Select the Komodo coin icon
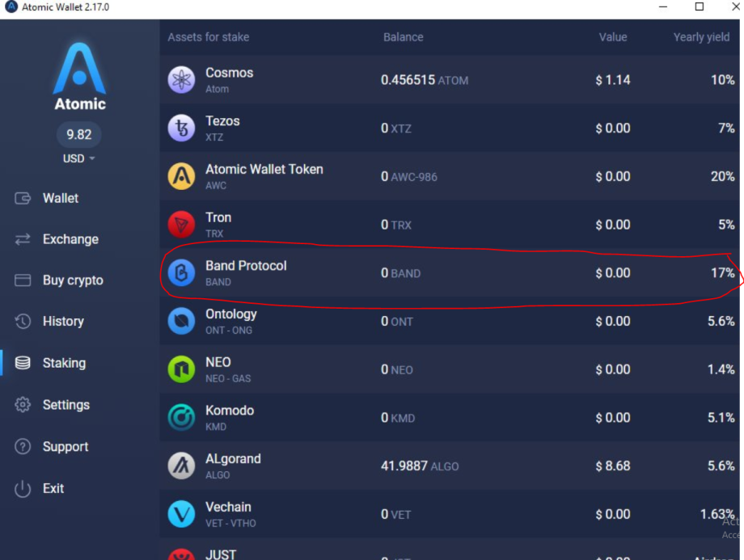This screenshot has width=744, height=560. 181,417
